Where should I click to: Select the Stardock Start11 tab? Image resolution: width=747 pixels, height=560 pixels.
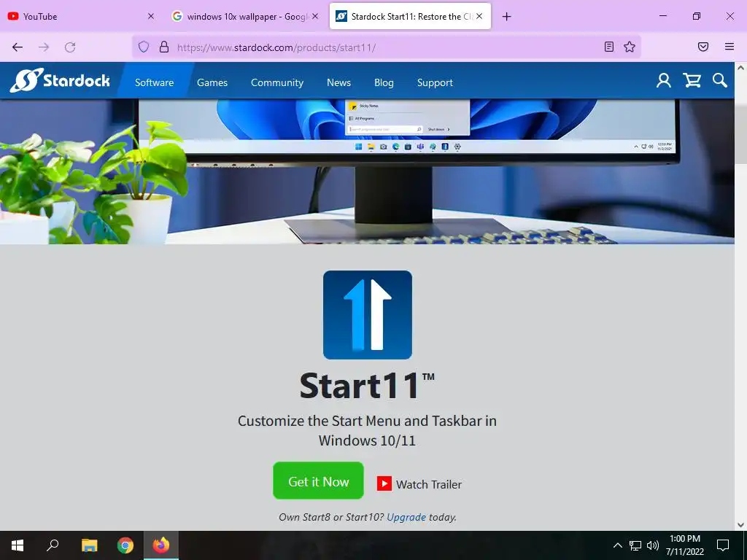pyautogui.click(x=410, y=17)
